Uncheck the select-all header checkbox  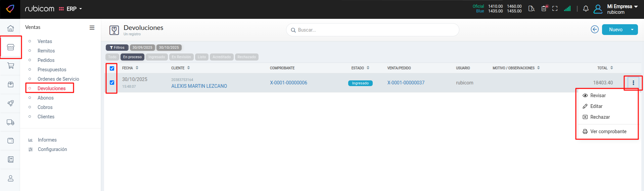coord(112,68)
